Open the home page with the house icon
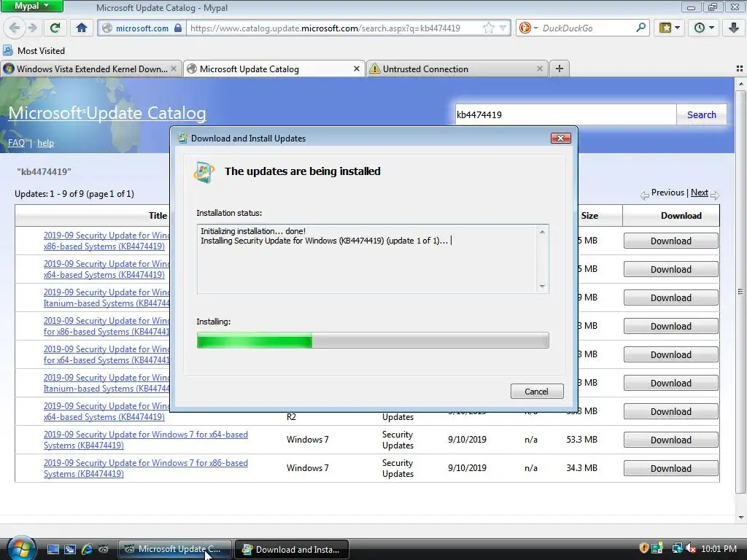 coord(82,28)
